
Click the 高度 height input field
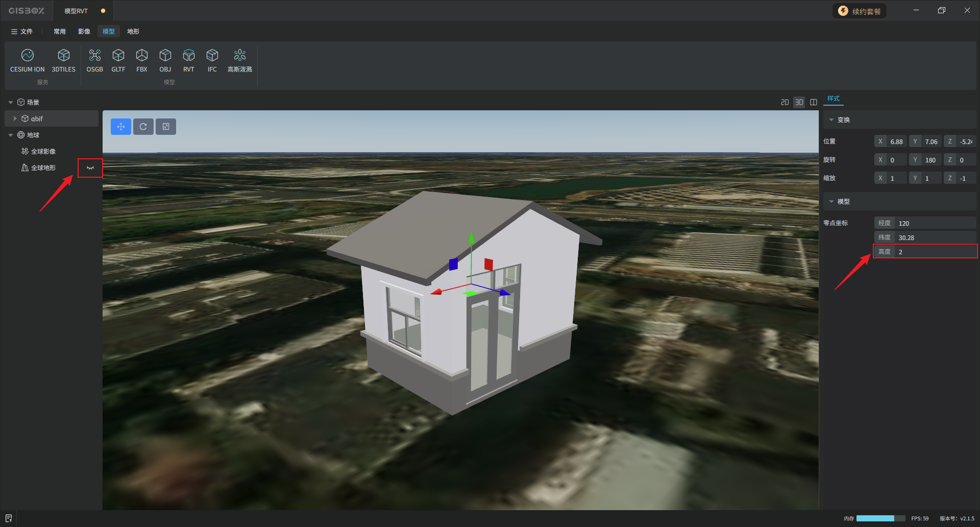(934, 252)
